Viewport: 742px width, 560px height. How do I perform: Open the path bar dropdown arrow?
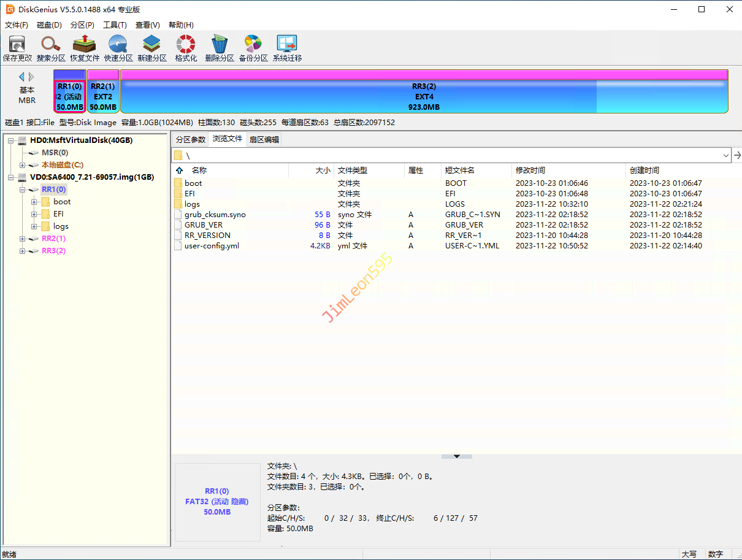[x=726, y=156]
